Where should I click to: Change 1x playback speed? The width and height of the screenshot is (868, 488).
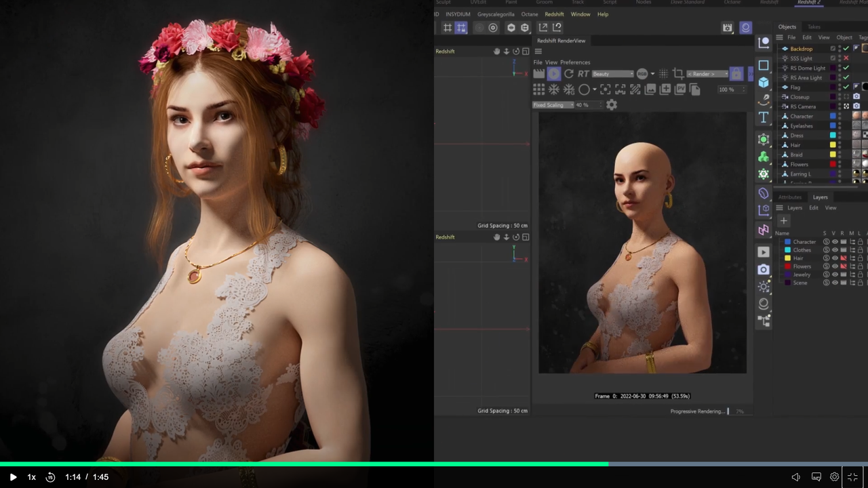31,477
